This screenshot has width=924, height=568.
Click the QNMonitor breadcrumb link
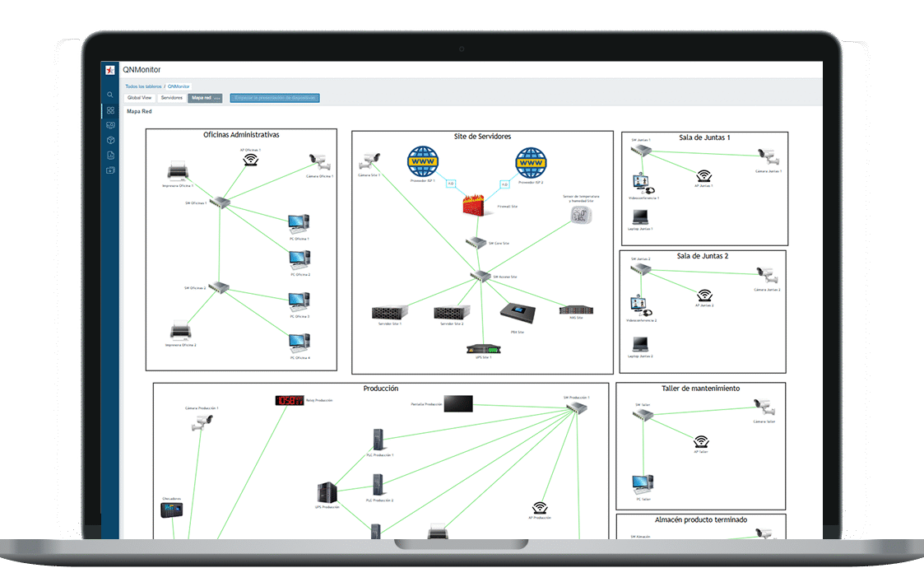(179, 86)
